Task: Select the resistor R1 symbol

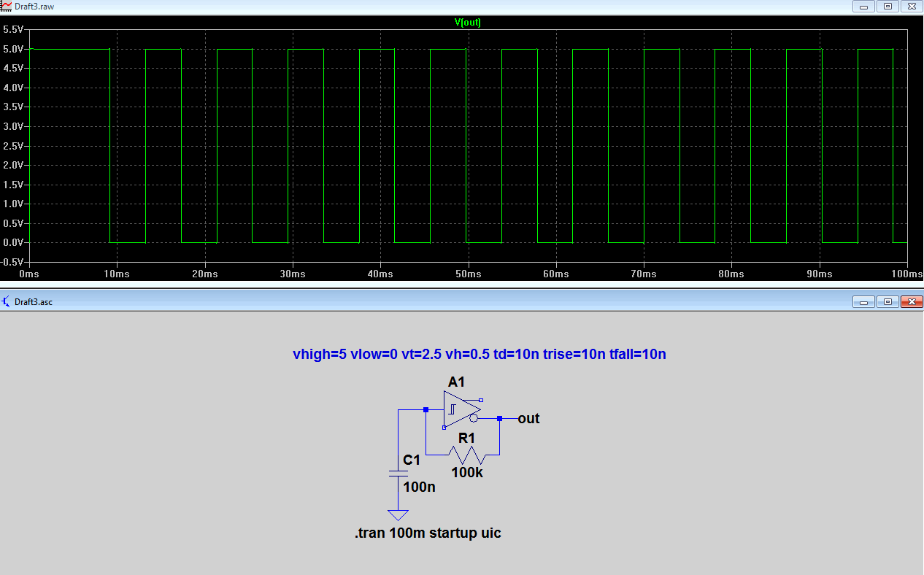Action: 467,455
